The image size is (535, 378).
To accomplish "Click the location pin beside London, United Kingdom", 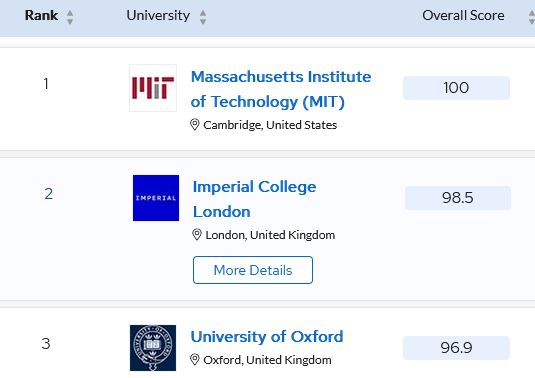I will (x=197, y=235).
